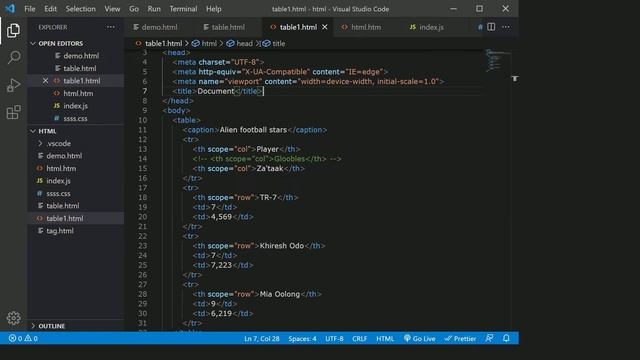Show errors and warnings count
Viewport: 640px width, 360px height.
23,338
